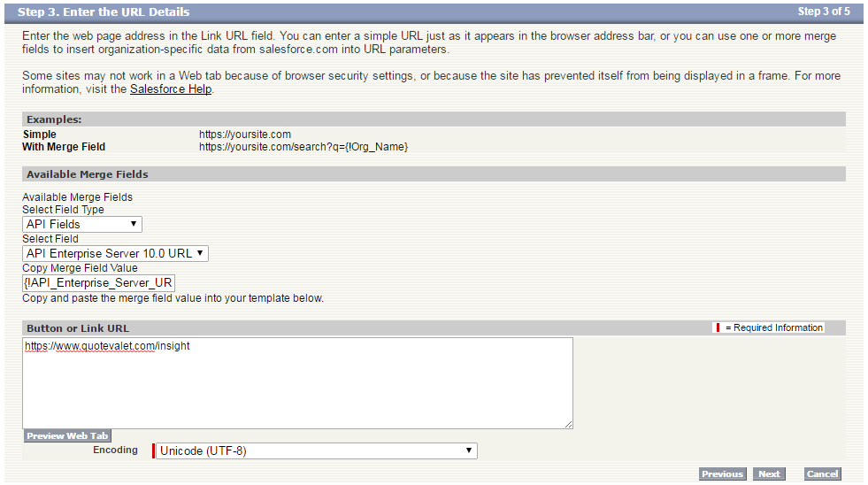Click the Step 3 of 5 indicator
This screenshot has height=485, width=868.
coord(823,12)
